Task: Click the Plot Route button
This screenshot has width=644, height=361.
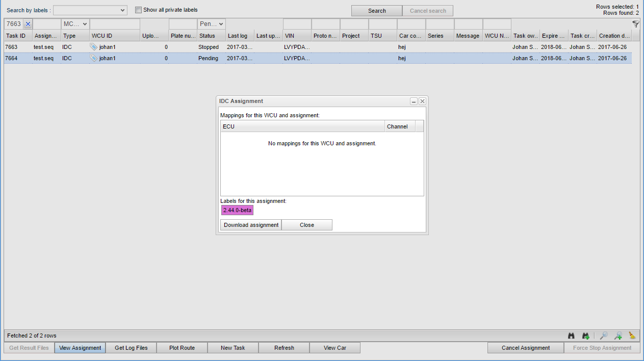Action: [x=182, y=348]
